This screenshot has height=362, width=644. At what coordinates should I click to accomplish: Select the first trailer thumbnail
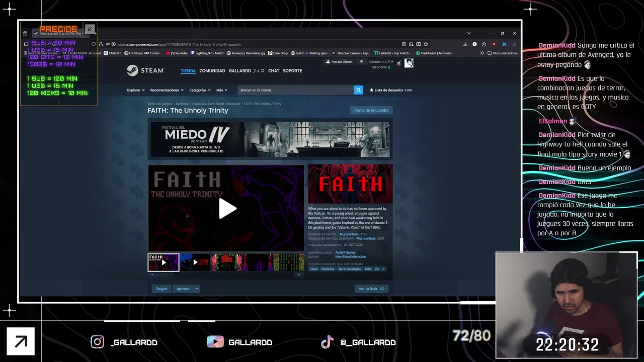click(x=164, y=262)
